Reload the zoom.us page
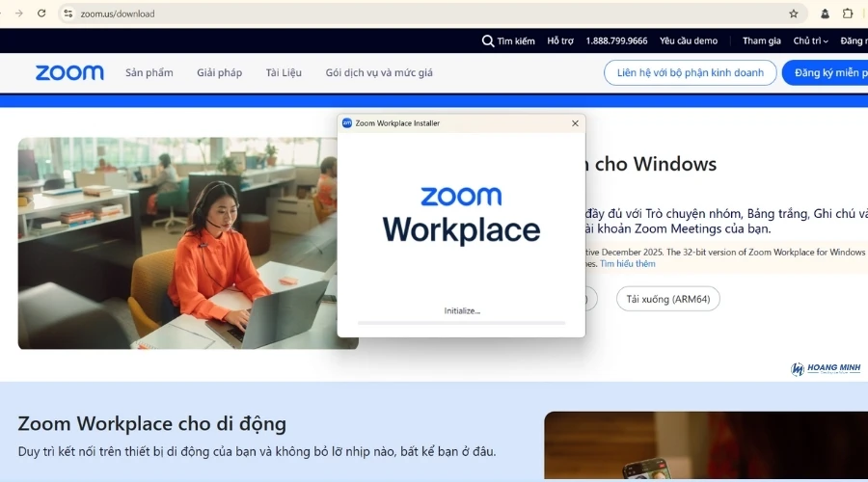 pos(41,13)
